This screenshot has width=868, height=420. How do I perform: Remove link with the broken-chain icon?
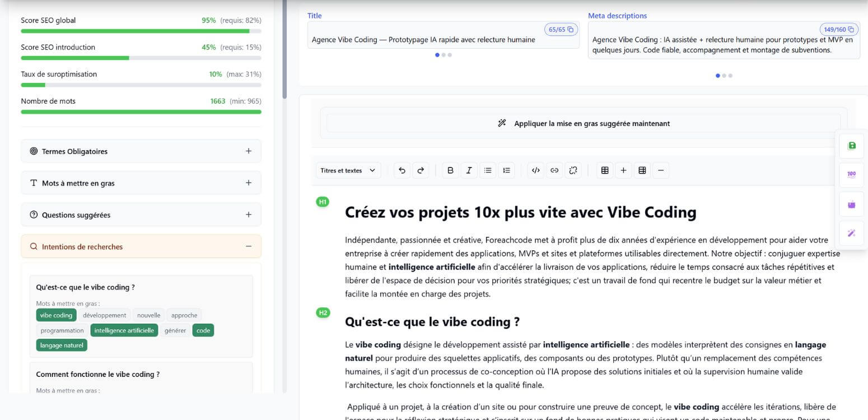[573, 171]
